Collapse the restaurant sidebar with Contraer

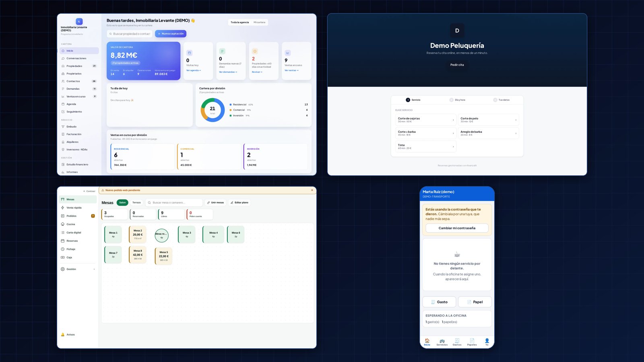89,191
